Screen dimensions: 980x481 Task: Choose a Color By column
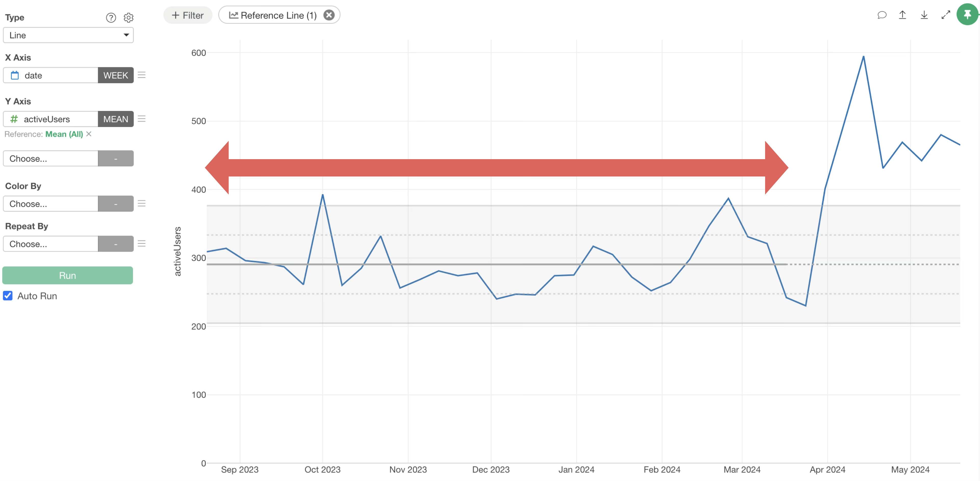tap(51, 204)
